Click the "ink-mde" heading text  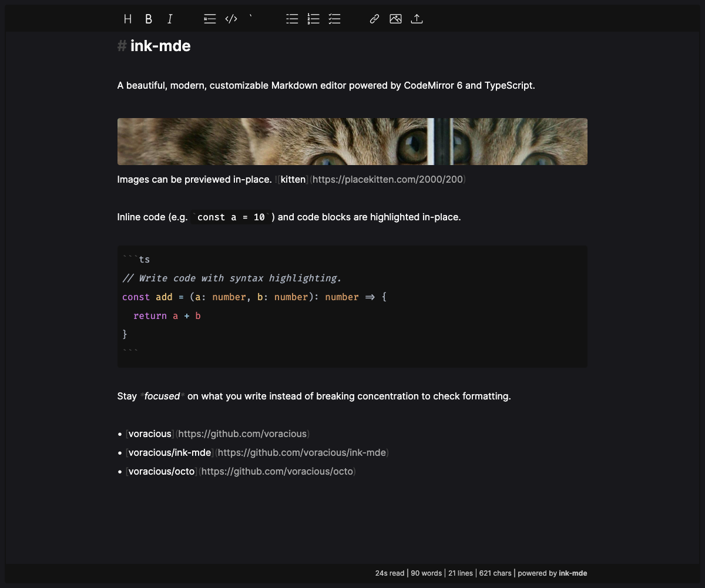[x=160, y=46]
